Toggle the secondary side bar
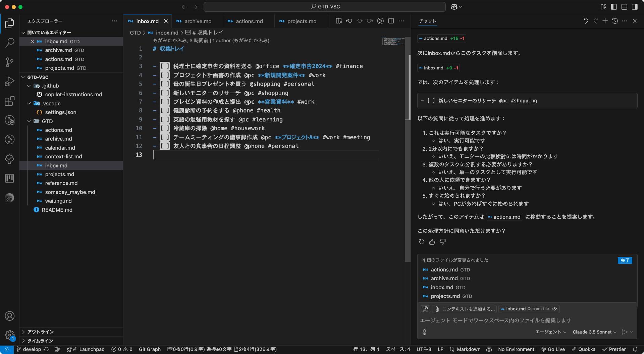Image resolution: width=644 pixels, height=354 pixels. 635,7
